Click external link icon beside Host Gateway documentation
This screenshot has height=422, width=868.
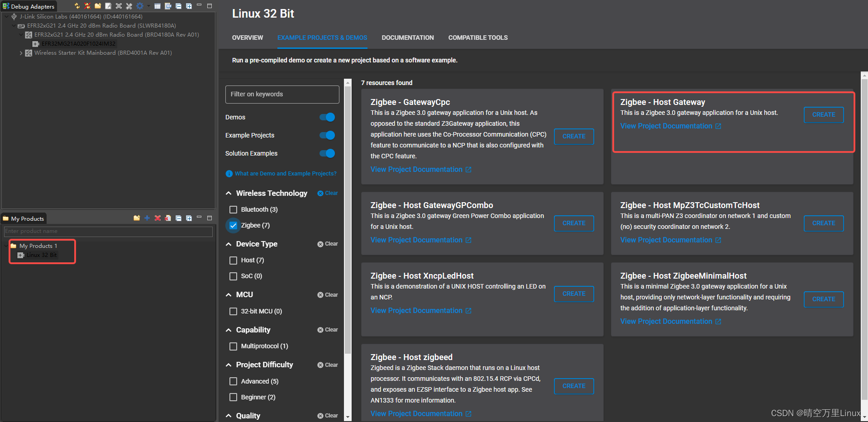pos(718,126)
